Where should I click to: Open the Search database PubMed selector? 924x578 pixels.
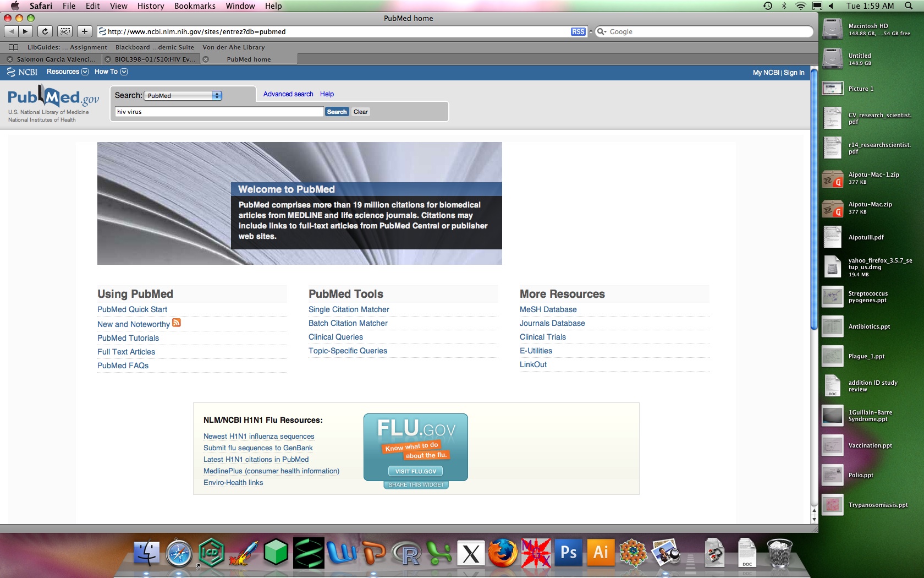(x=184, y=96)
